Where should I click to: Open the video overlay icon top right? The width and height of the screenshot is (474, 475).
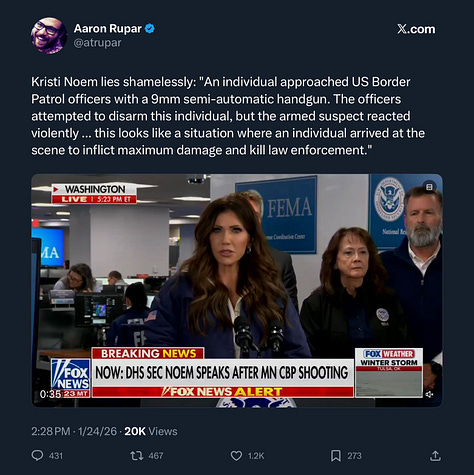(429, 187)
